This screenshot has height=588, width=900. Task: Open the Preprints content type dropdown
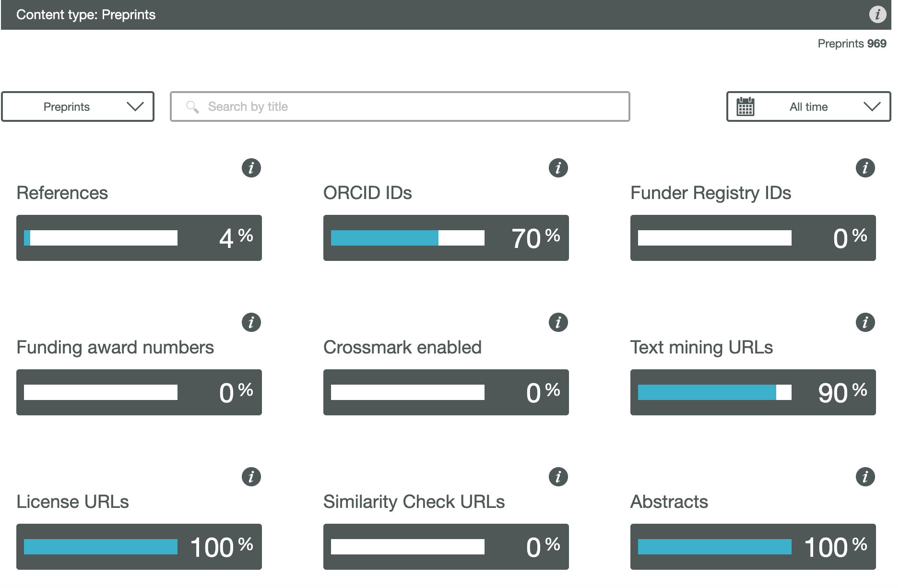pos(78,106)
